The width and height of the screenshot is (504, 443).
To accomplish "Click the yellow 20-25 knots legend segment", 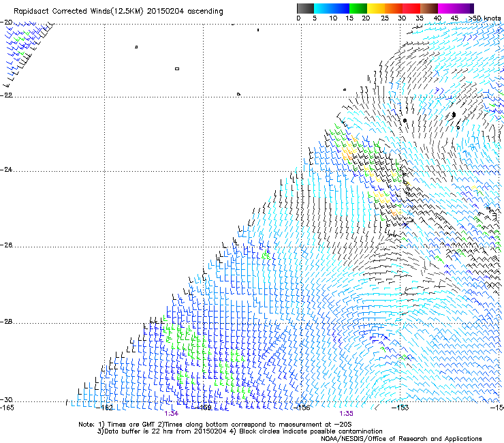I will point(376,8).
